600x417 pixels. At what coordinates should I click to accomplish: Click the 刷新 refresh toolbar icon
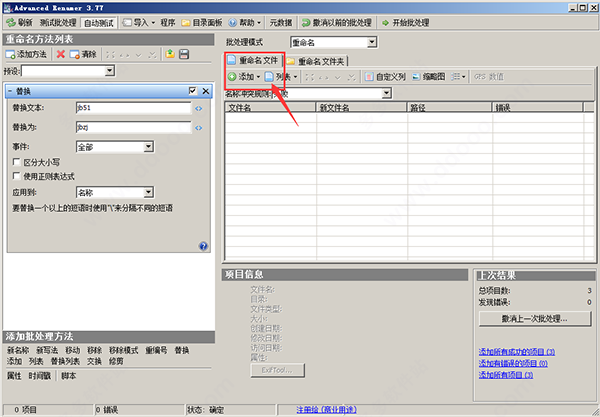click(x=11, y=23)
